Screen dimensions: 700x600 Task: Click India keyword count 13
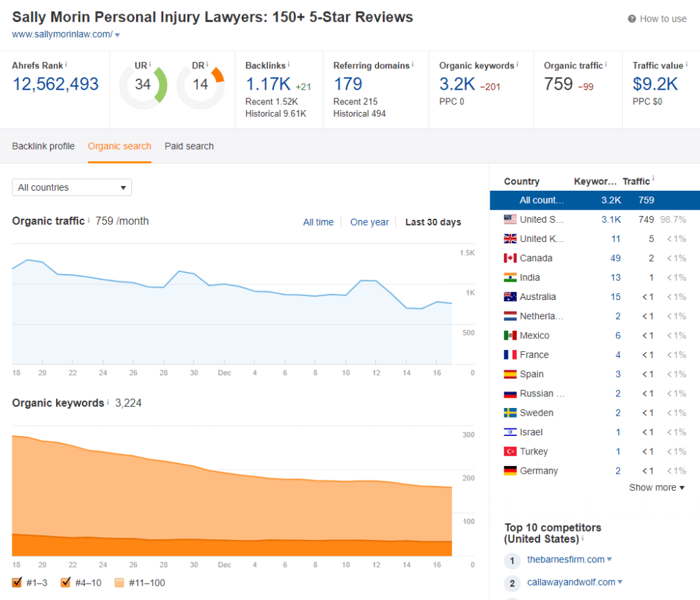click(x=616, y=277)
